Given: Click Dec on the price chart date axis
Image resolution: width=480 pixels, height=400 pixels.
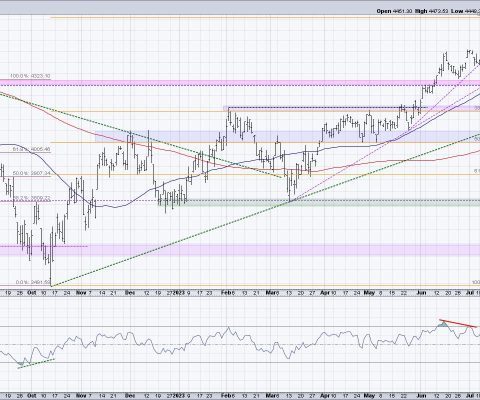Looking at the screenshot, I should 130,293.
